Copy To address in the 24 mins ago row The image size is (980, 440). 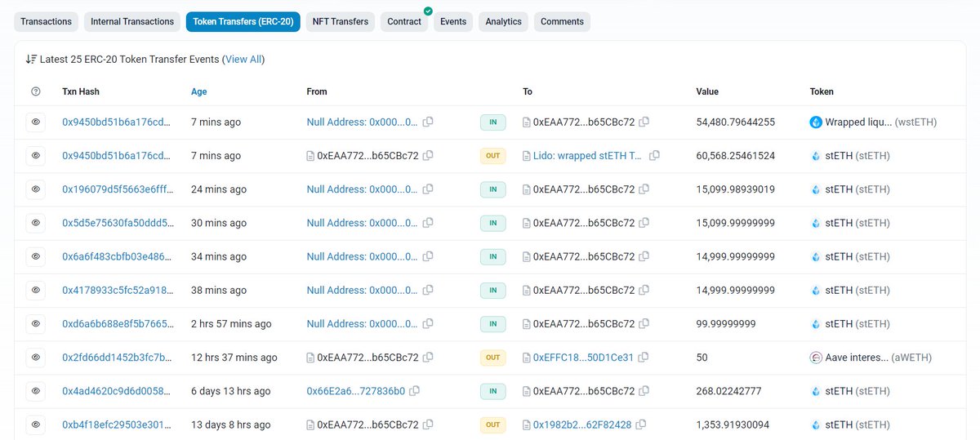644,189
